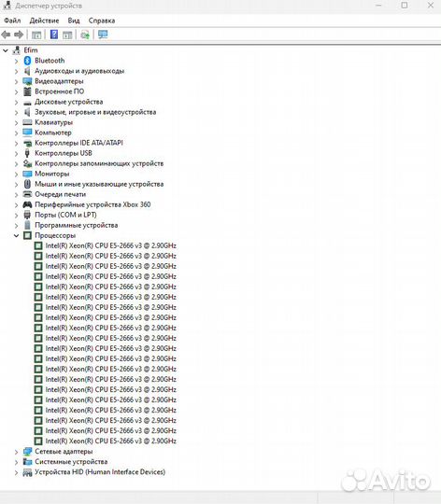Click the Видеоадаптеры display icon
This screenshot has width=441, height=504.
tap(27, 81)
